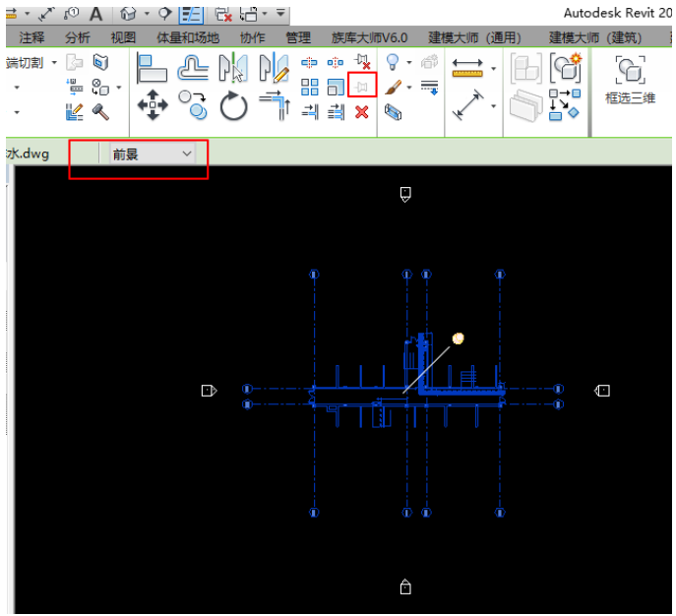Click the Trim/Extend to Corner tool

pos(275,105)
